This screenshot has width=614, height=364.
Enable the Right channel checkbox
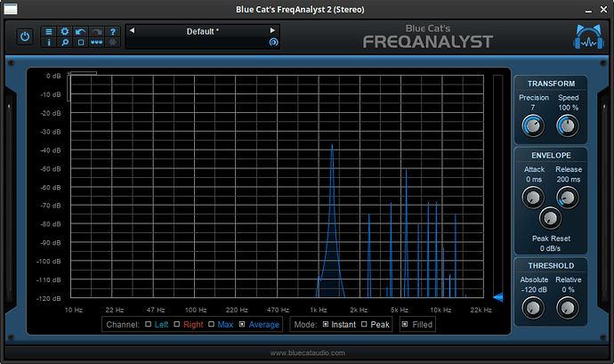tap(177, 324)
